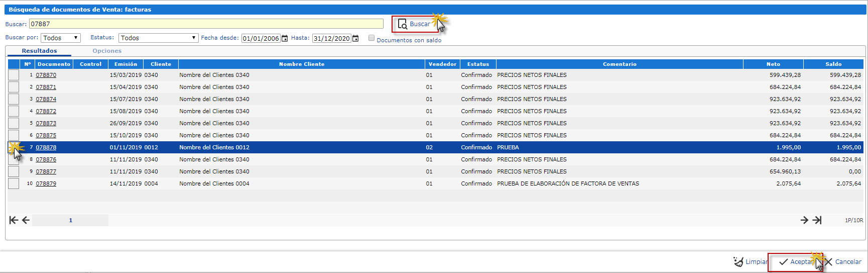Open document link 078871
Screen dimensions: 868x273
(x=46, y=87)
